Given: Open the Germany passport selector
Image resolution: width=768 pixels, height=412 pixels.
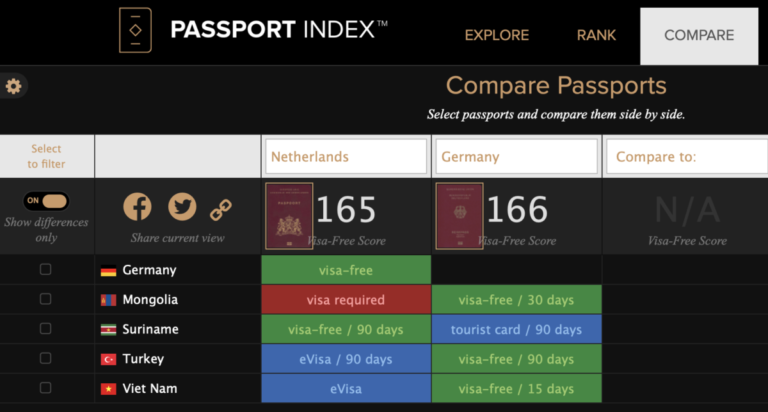Looking at the screenshot, I should point(516,157).
